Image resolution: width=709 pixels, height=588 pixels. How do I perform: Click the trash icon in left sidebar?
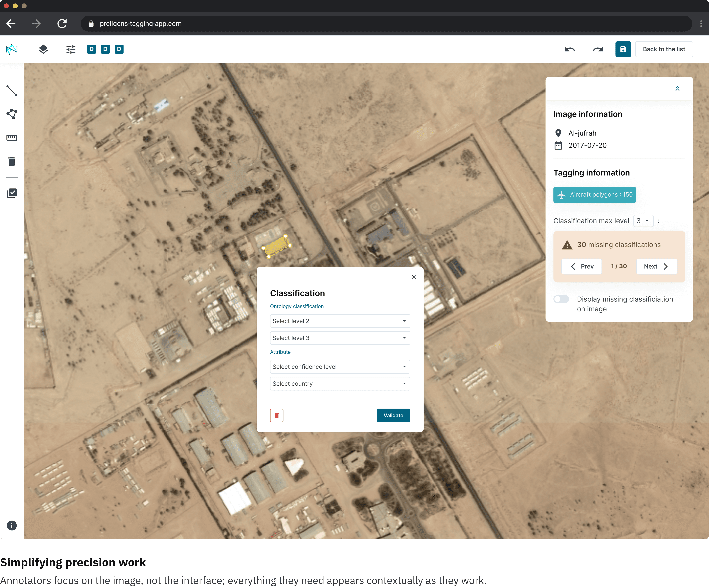pyautogui.click(x=12, y=161)
